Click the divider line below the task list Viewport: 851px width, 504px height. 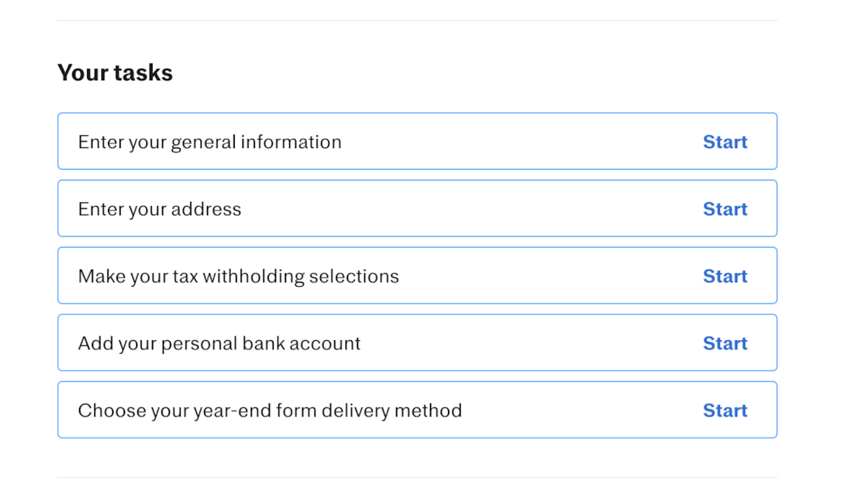coord(417,478)
